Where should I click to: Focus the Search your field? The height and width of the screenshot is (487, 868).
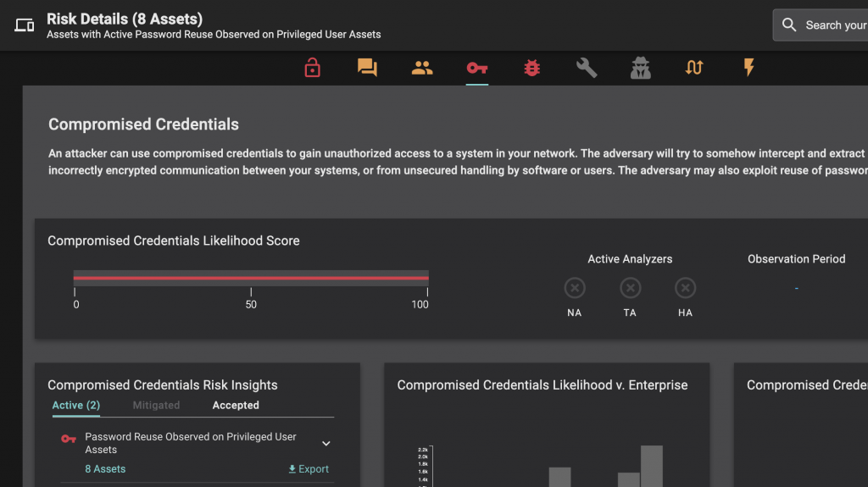(821, 25)
